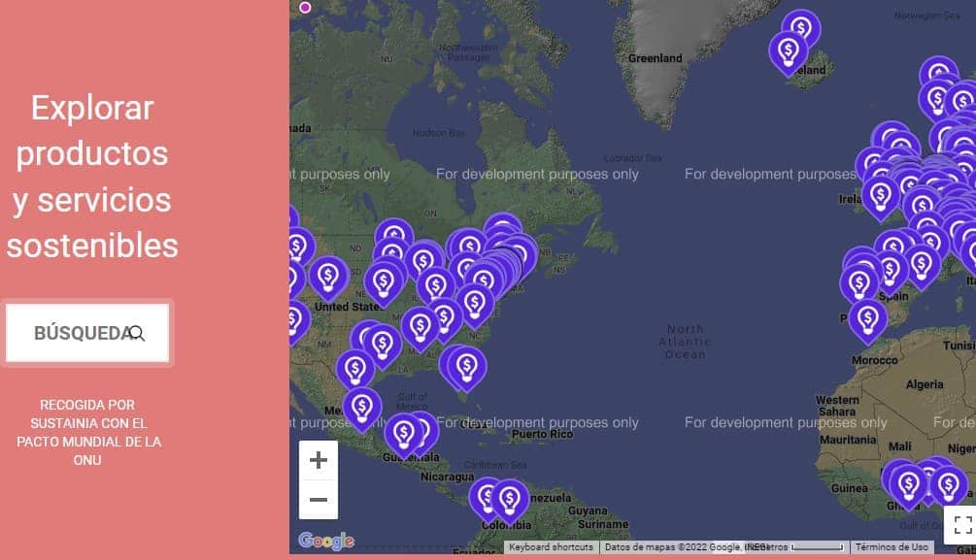Select the rightmost marker over Florida
The width and height of the screenshot is (976, 560).
pos(467,366)
